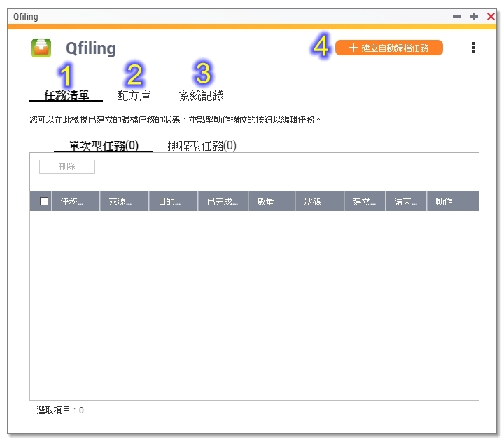Click the 建立 column header
This screenshot has width=504, height=442.
(x=365, y=201)
